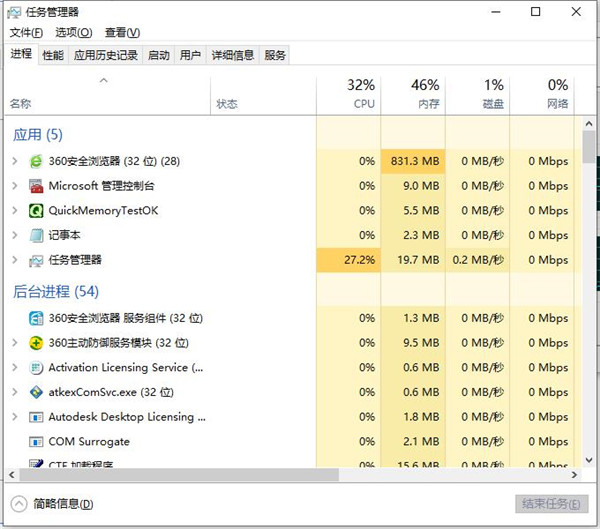Click the vertical scrollbar thumb
This screenshot has width=600, height=529.
tap(589, 147)
